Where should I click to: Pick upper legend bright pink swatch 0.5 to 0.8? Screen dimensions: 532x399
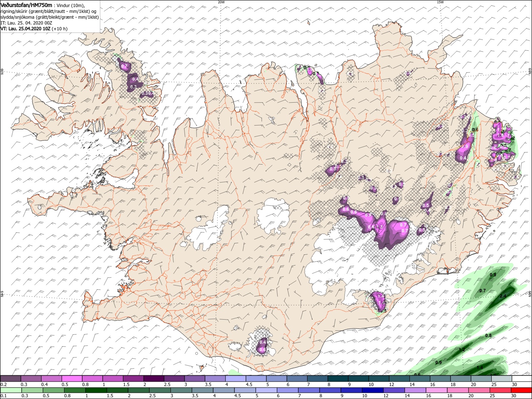click(72, 379)
